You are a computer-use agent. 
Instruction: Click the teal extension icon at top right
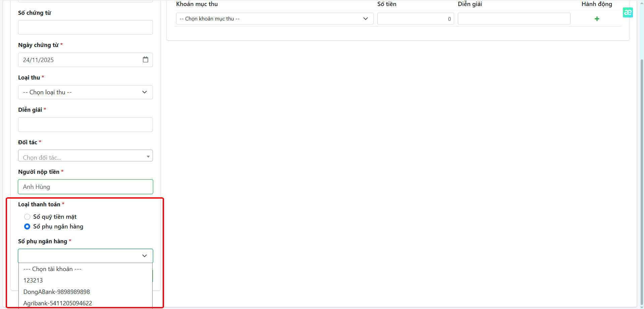pyautogui.click(x=628, y=12)
